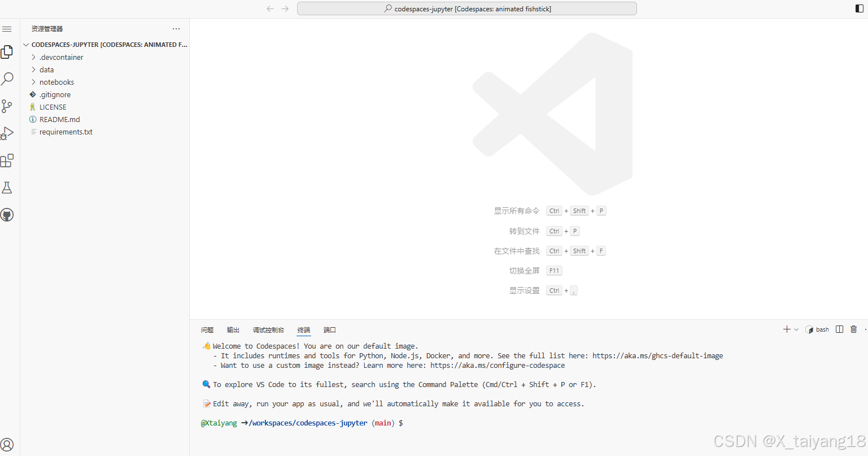Open the aka.ms/configure-codespace link
The height and width of the screenshot is (456, 868).
click(498, 366)
